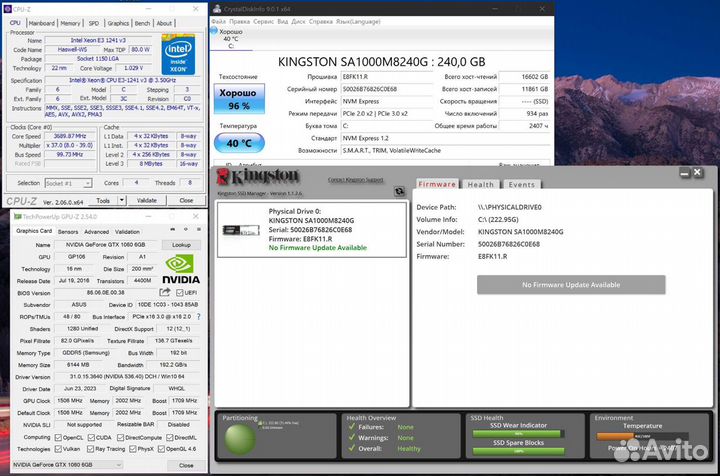Select the Firmware tab in Kingston SSD Manager
The width and height of the screenshot is (720, 476).
click(x=437, y=184)
